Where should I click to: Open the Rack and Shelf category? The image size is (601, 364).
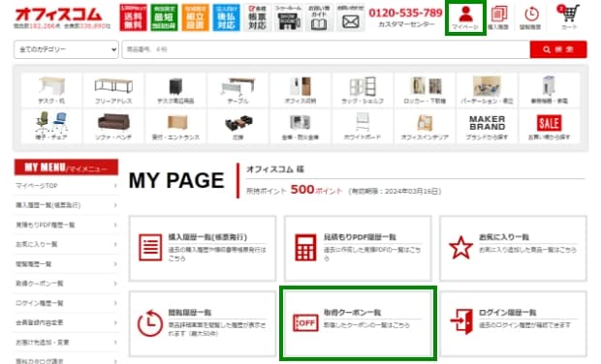pyautogui.click(x=363, y=90)
